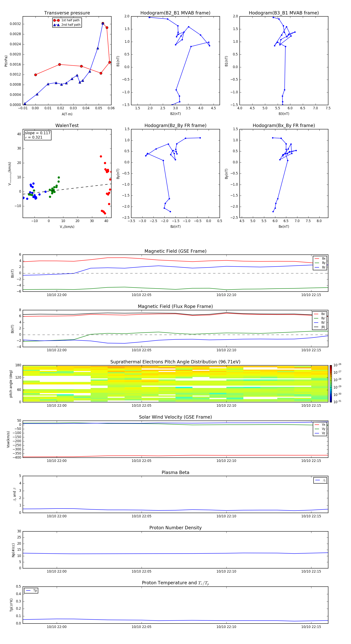Click the colorbar's top tick label 10^-26
The width and height of the screenshot is (351, 644).
pyautogui.click(x=337, y=365)
